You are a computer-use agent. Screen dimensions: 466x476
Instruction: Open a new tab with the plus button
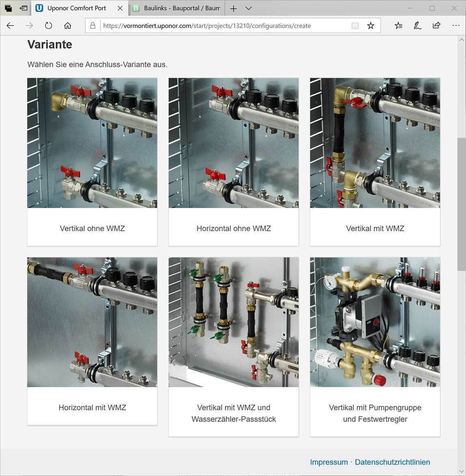coord(233,9)
